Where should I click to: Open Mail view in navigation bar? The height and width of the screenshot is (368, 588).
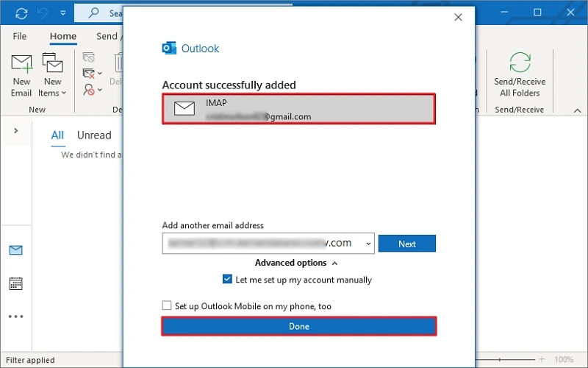coord(15,250)
